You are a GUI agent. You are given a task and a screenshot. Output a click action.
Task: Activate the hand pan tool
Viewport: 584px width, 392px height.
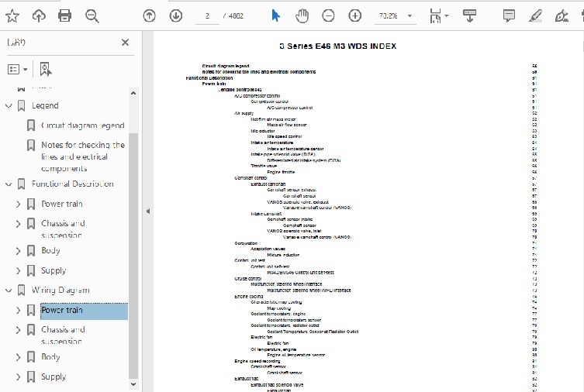pyautogui.click(x=302, y=16)
